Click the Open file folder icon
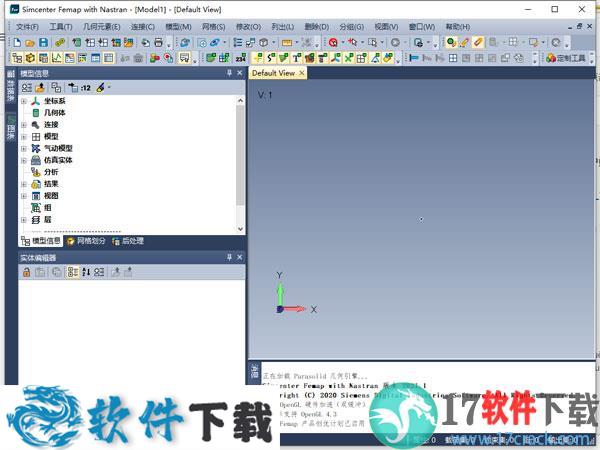The width and height of the screenshot is (600, 450). 30,42
